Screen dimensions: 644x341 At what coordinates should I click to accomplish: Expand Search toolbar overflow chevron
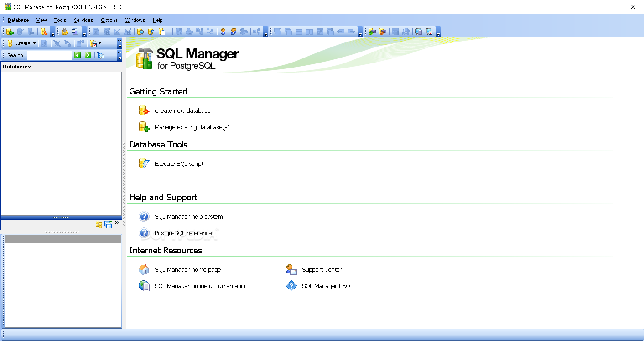119,55
